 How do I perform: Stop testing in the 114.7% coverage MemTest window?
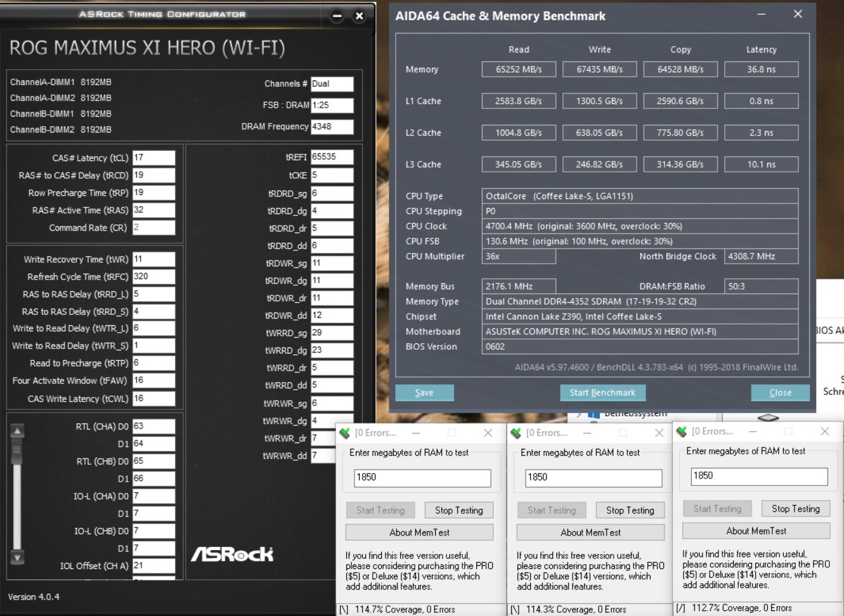point(459,510)
